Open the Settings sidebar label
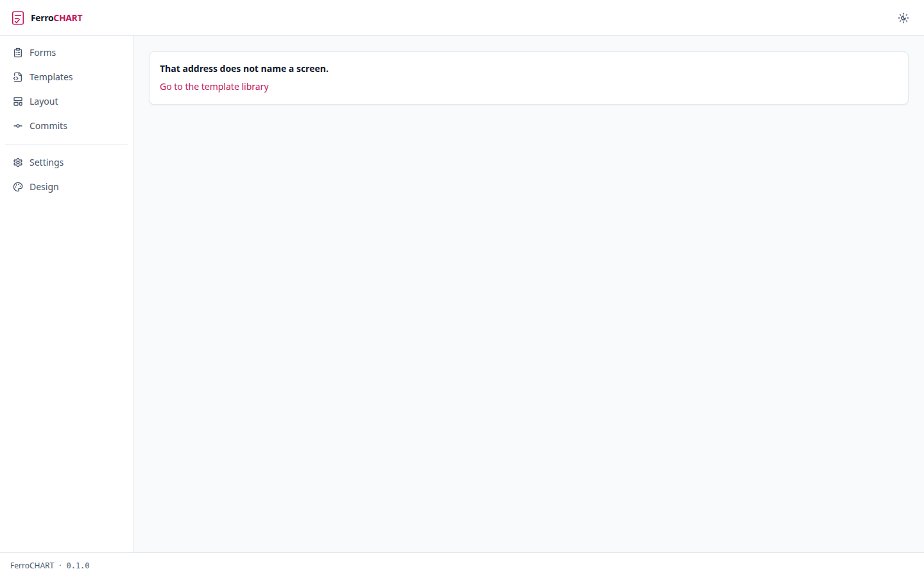This screenshot has width=924, height=578. (x=46, y=162)
